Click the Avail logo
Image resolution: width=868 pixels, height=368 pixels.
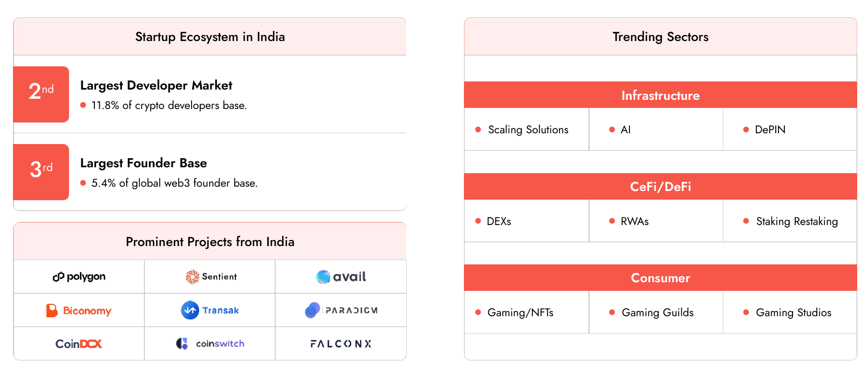click(341, 277)
